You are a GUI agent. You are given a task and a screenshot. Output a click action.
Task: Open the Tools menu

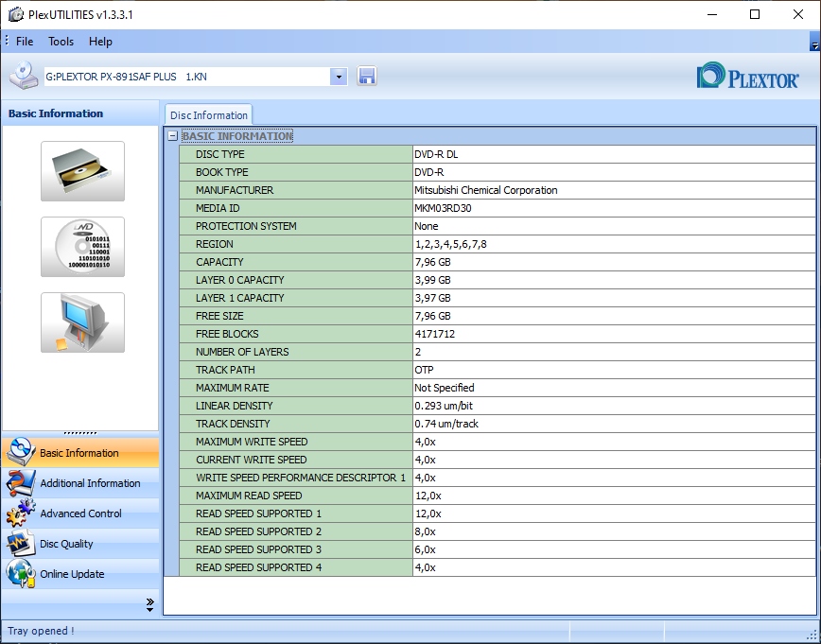(61, 42)
